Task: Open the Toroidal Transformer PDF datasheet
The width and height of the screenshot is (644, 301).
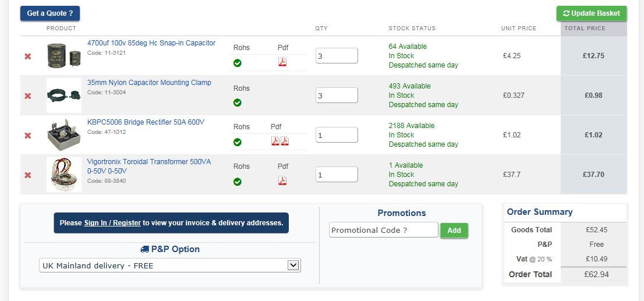Action: (282, 180)
